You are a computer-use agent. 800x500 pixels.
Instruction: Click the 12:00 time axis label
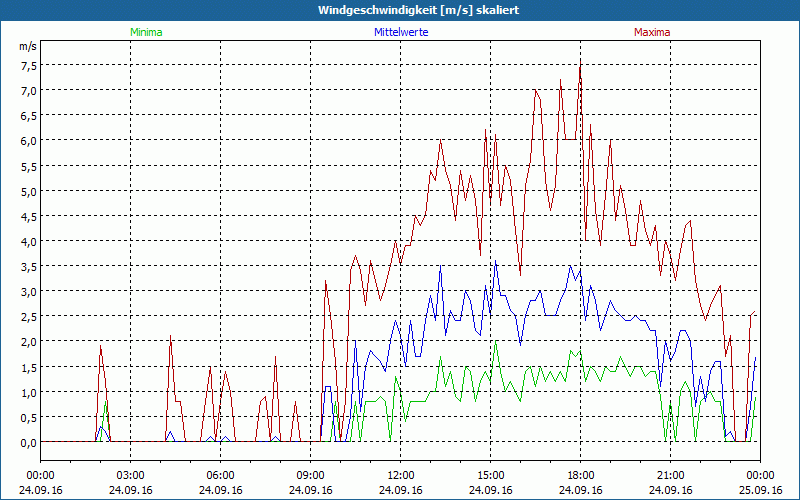pos(401,476)
